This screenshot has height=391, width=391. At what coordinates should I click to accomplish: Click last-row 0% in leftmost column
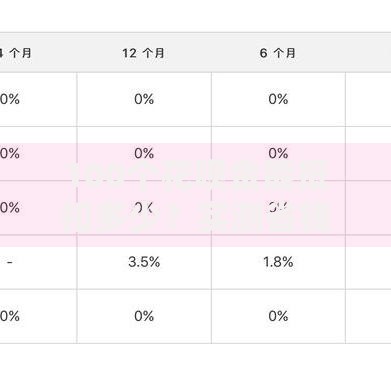[x=10, y=316]
